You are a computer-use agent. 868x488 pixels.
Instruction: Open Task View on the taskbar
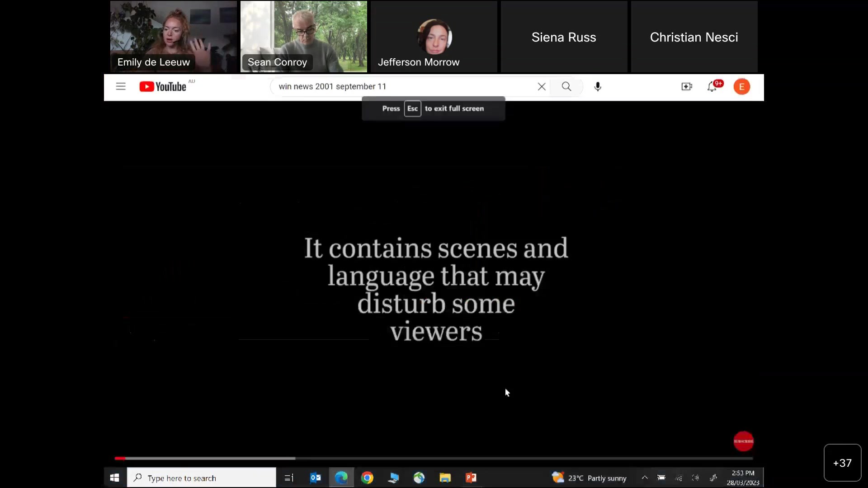coord(289,478)
